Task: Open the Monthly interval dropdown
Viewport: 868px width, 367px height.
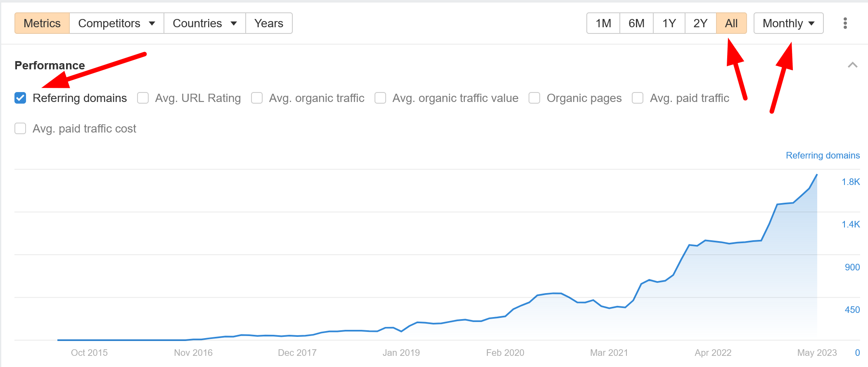Action: [x=788, y=23]
